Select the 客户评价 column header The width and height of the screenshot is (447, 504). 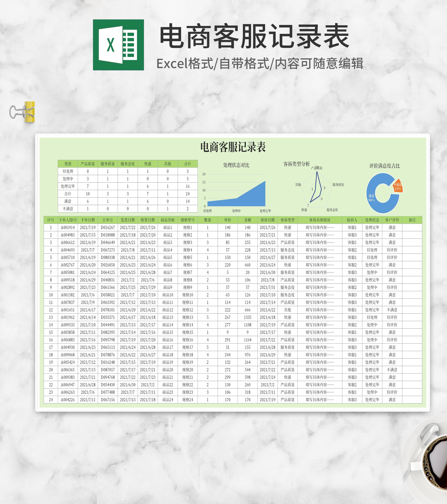392,220
